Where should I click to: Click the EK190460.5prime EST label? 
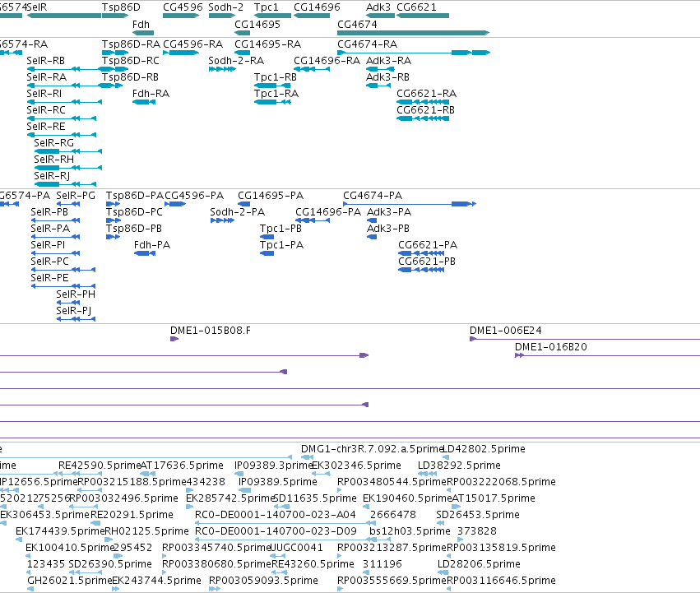pos(407,498)
